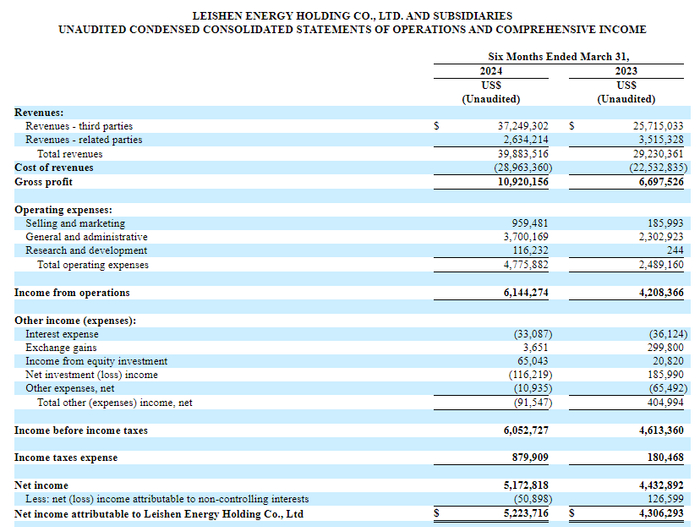Click the "Income from equity investment" label
The width and height of the screenshot is (700, 527).
(x=96, y=361)
